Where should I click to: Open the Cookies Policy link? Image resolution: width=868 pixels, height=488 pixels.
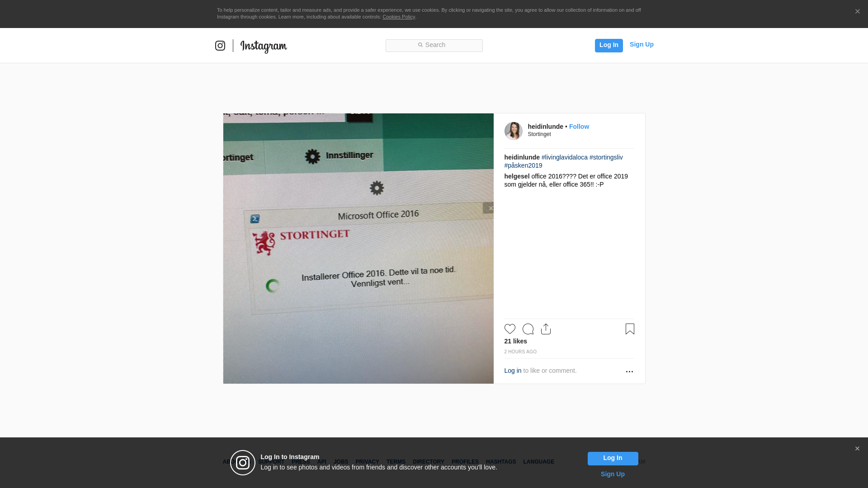[x=399, y=17]
